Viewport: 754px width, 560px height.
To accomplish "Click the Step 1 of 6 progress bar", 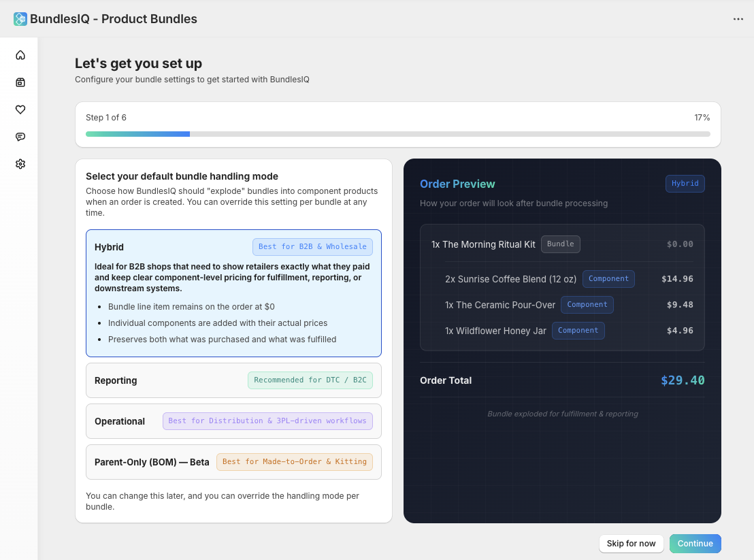I will (x=397, y=133).
